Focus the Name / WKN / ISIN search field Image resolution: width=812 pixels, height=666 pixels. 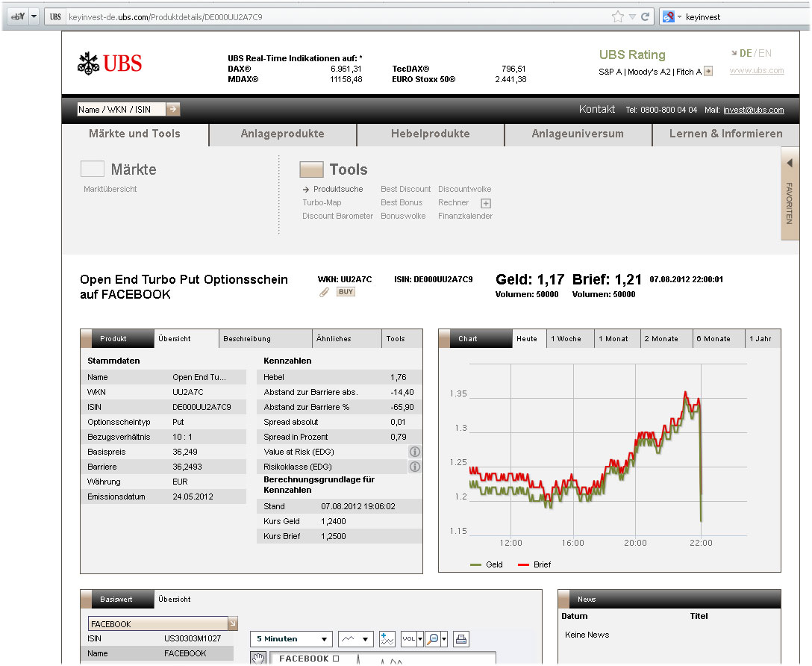tap(122, 109)
